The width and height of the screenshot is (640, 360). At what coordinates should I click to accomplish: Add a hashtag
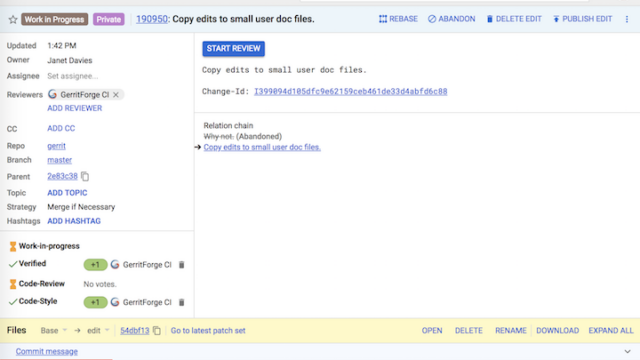point(74,221)
